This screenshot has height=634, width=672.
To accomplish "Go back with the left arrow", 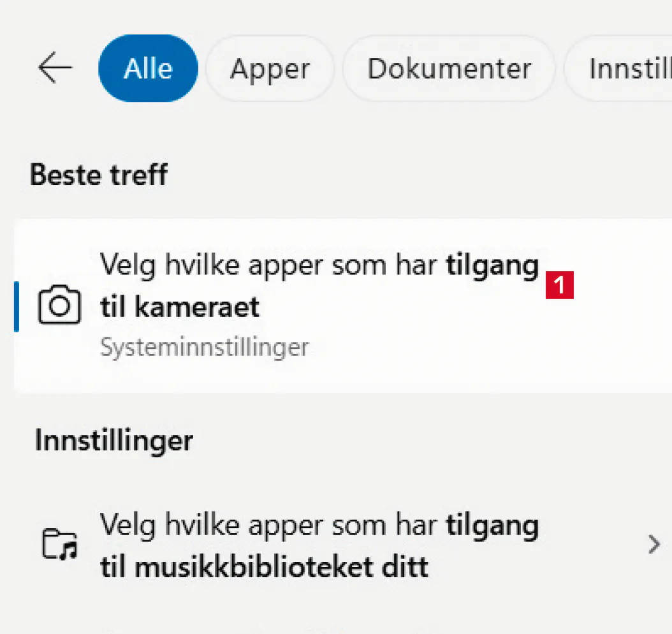I will (x=55, y=68).
